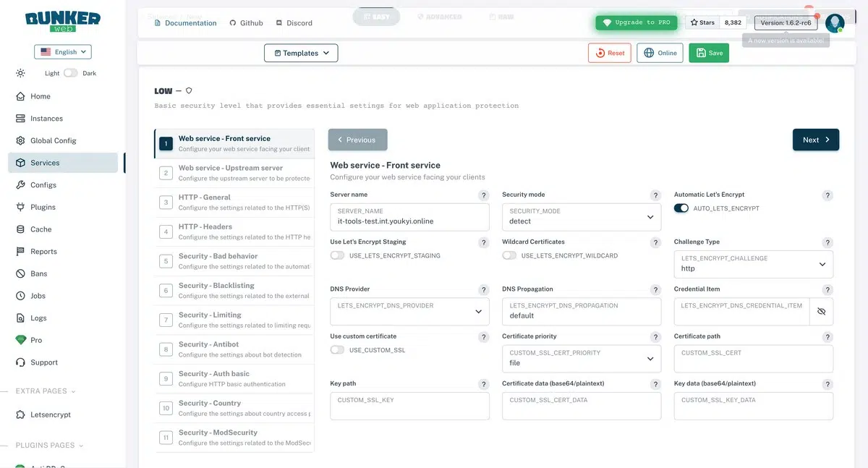Click the Next button
The width and height of the screenshot is (868, 468).
[x=815, y=140]
